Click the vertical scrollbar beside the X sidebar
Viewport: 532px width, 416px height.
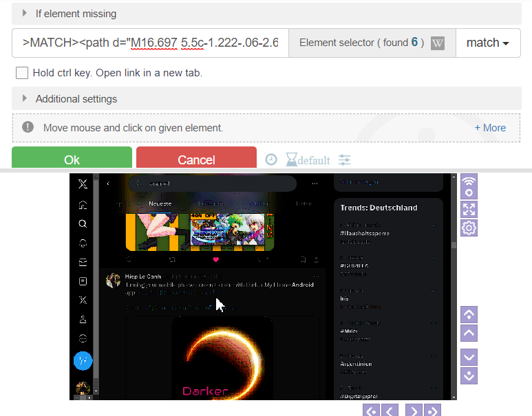(96, 285)
